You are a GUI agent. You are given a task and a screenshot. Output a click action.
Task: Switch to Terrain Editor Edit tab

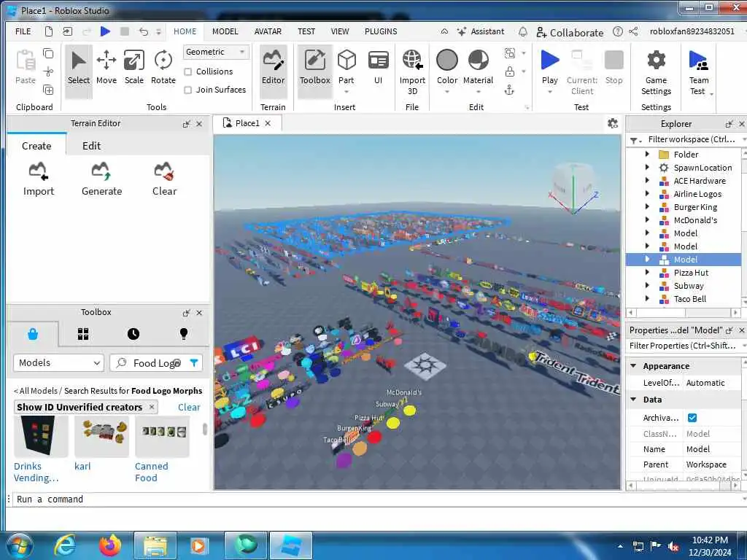(x=91, y=146)
